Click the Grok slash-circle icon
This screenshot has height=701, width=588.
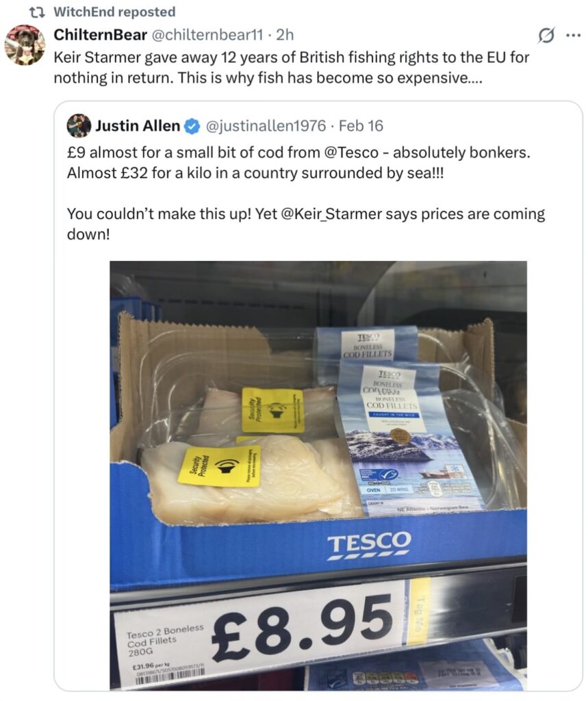tap(546, 35)
